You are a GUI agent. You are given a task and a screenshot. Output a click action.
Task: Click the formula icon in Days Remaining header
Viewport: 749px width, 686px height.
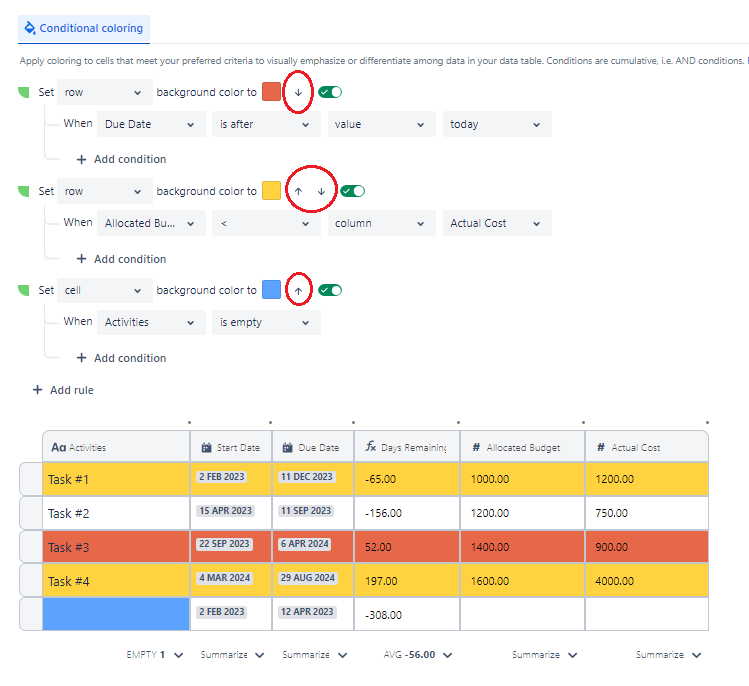371,448
